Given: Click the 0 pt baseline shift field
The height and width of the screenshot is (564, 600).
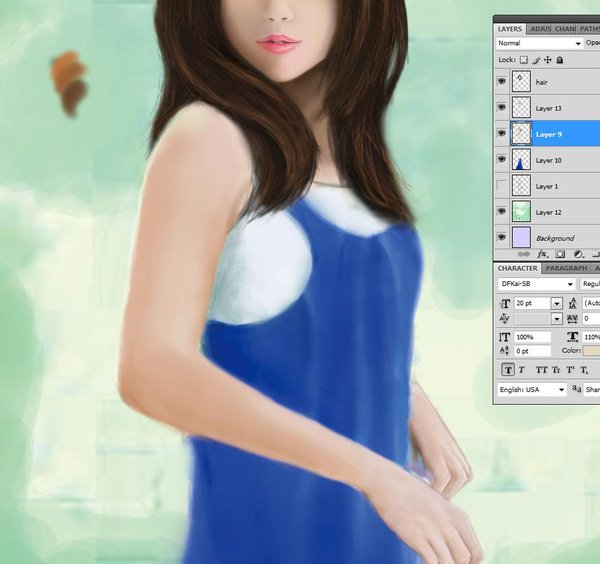Looking at the screenshot, I should click(532, 351).
